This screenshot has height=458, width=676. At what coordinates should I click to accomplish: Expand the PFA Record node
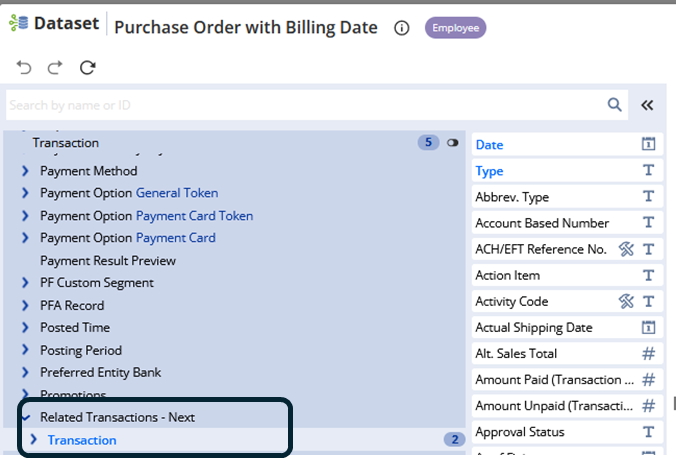(25, 305)
